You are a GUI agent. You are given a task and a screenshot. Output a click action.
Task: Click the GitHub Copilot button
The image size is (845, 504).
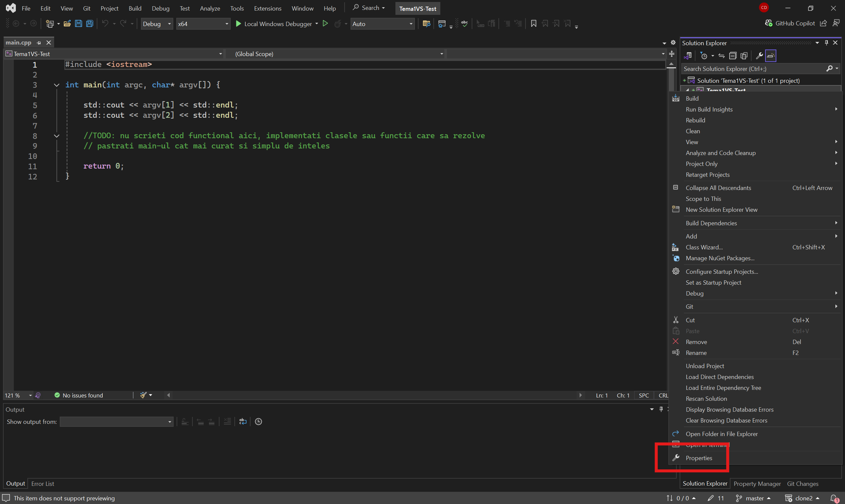[x=790, y=23]
